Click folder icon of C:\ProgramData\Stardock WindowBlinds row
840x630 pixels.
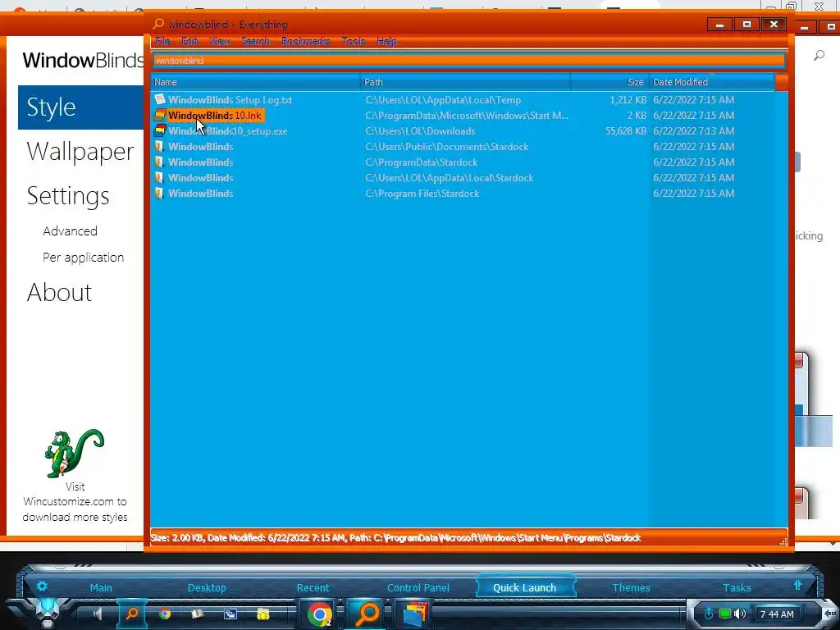(x=159, y=162)
